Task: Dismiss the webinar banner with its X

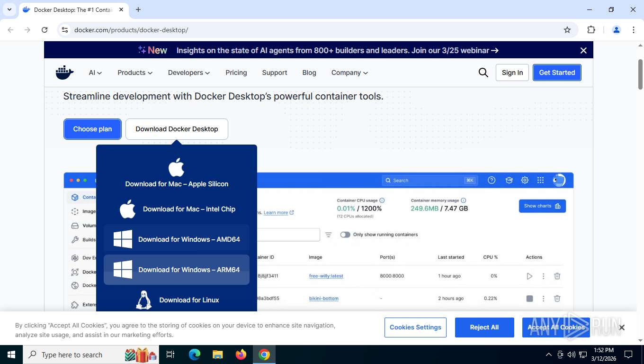Action: (583, 50)
